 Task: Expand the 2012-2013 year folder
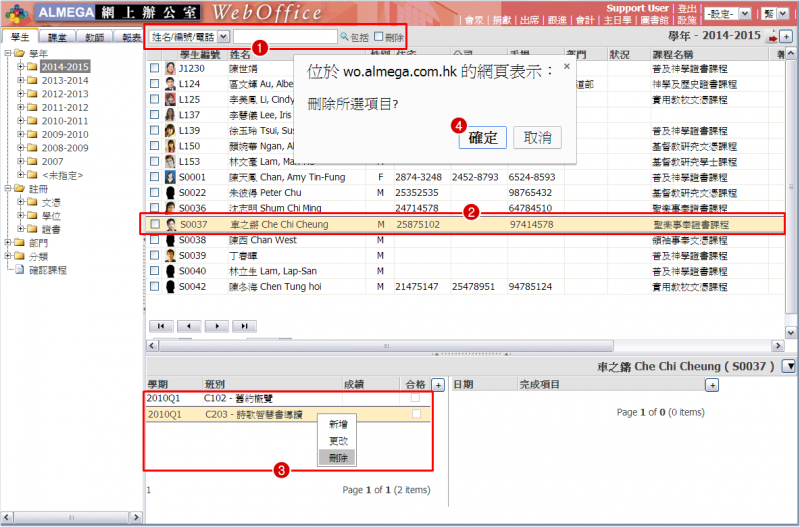[x=21, y=93]
